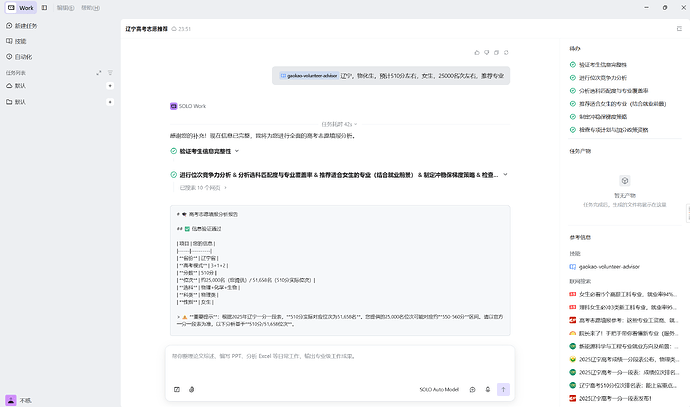Click the 不感 user avatar
690x407 pixels.
(x=11, y=400)
